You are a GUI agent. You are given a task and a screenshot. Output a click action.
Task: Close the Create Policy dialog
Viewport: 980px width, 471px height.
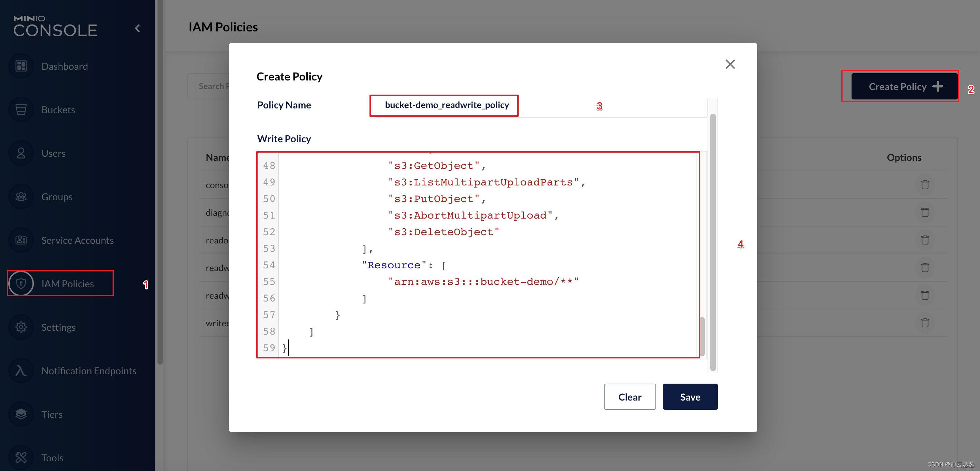(x=730, y=64)
